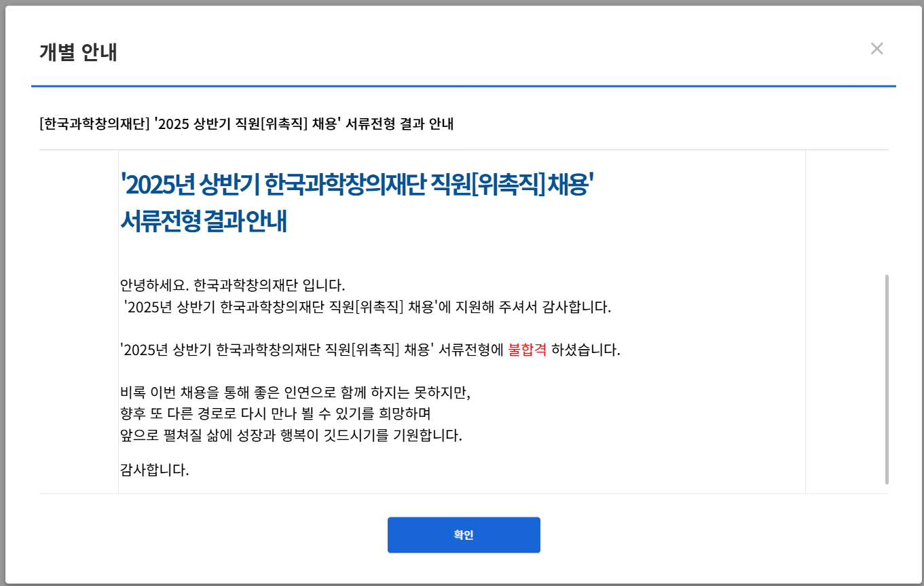Confirm with the blue 확인 button

click(464, 535)
